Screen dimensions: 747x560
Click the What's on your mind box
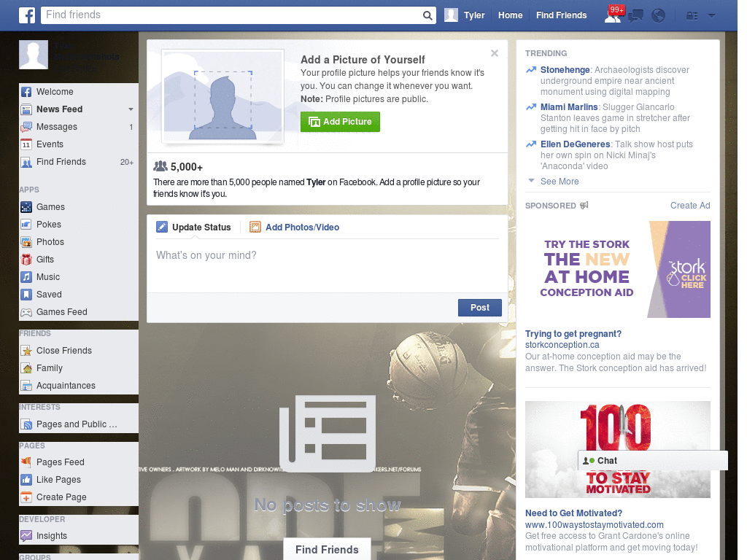coord(328,267)
